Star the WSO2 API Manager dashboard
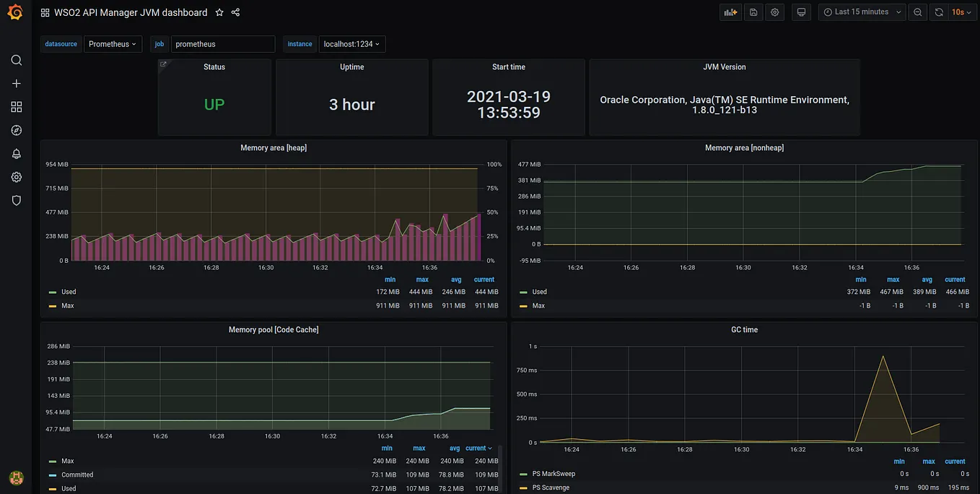The height and width of the screenshot is (494, 980). pyautogui.click(x=219, y=12)
